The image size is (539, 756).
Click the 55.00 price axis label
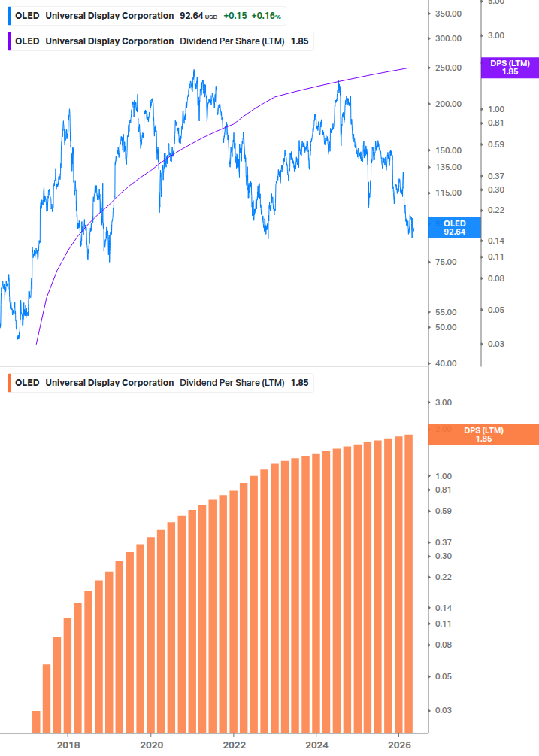point(446,312)
